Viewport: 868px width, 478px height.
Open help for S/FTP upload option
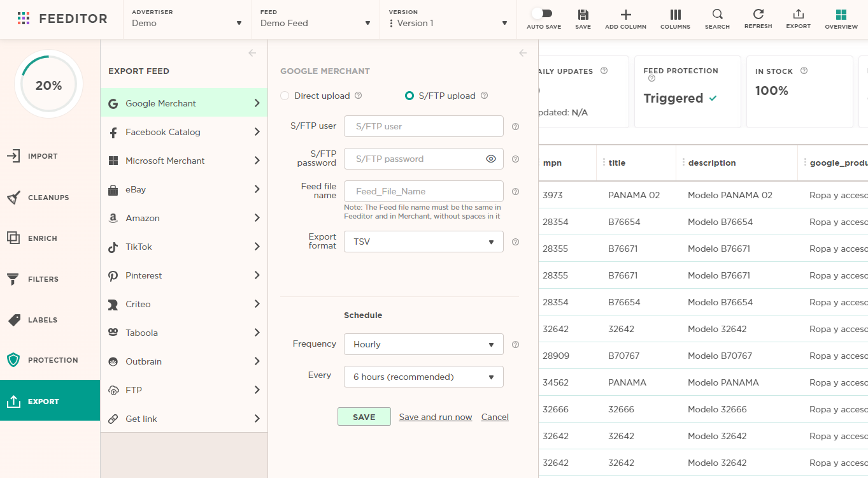(484, 96)
